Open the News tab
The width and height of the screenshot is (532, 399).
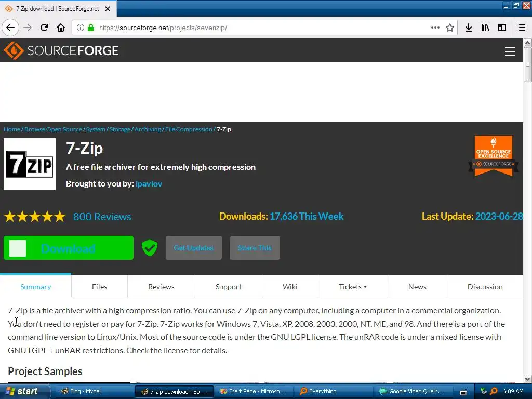coord(417,287)
